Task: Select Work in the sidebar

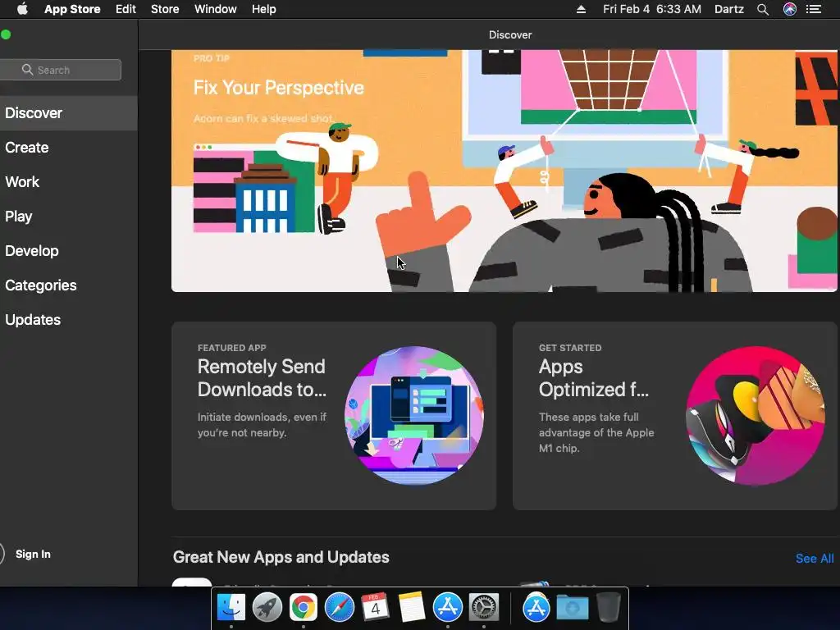Action: [68, 181]
